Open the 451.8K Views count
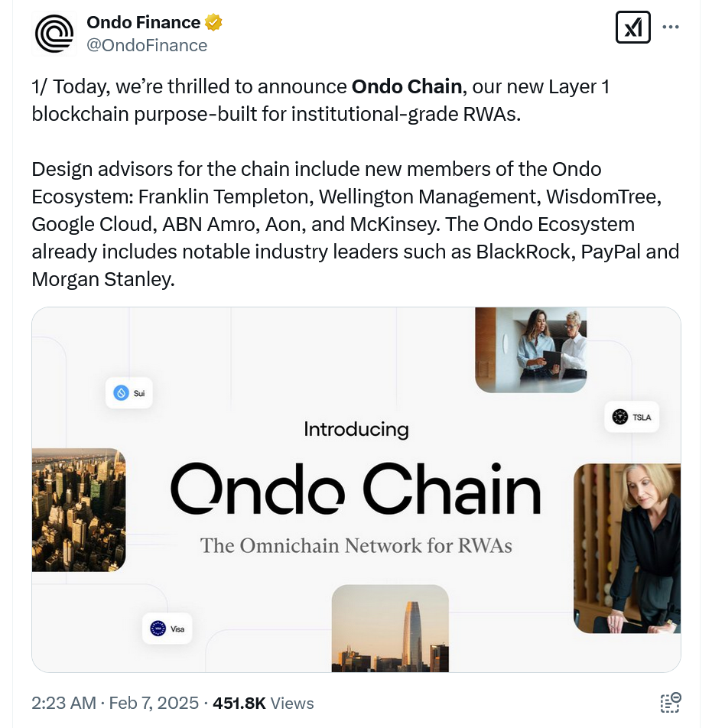 click(263, 704)
